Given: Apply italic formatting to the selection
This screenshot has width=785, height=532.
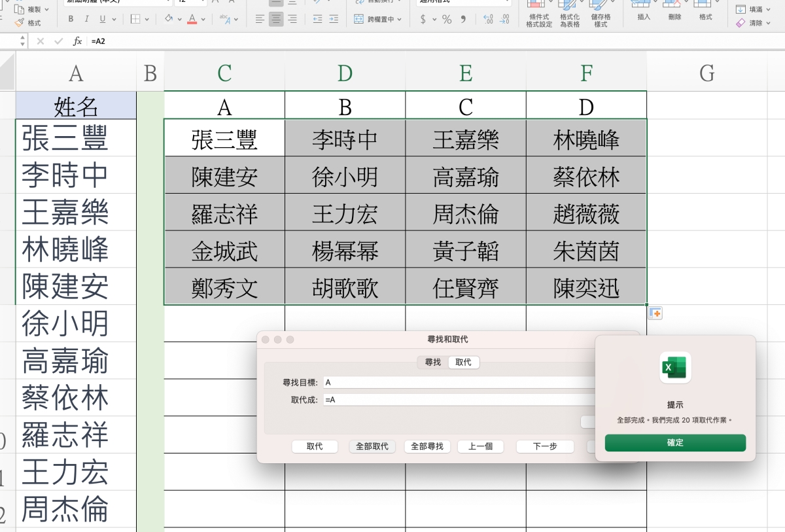Looking at the screenshot, I should point(88,19).
